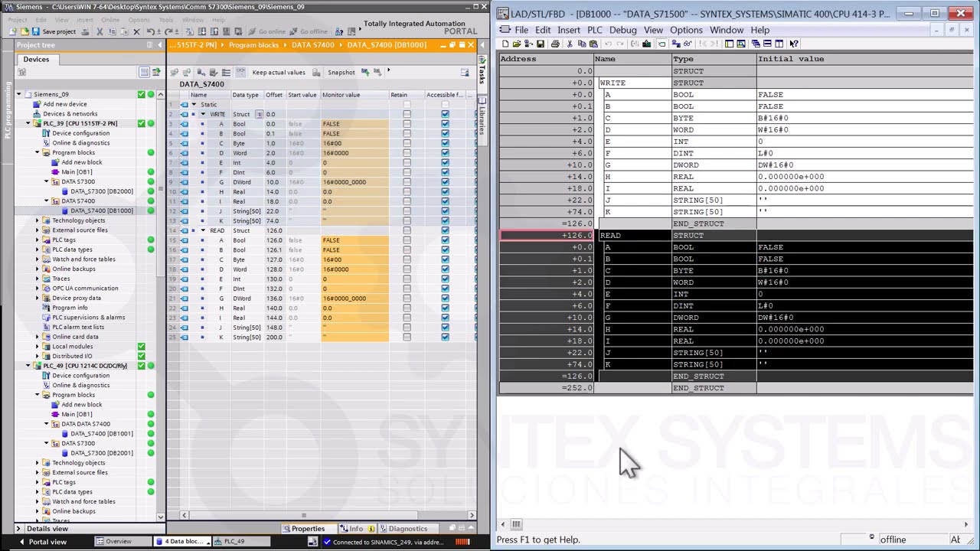The width and height of the screenshot is (980, 551).
Task: Click the Print icon in TIA Portal toolbar
Action: [86, 31]
